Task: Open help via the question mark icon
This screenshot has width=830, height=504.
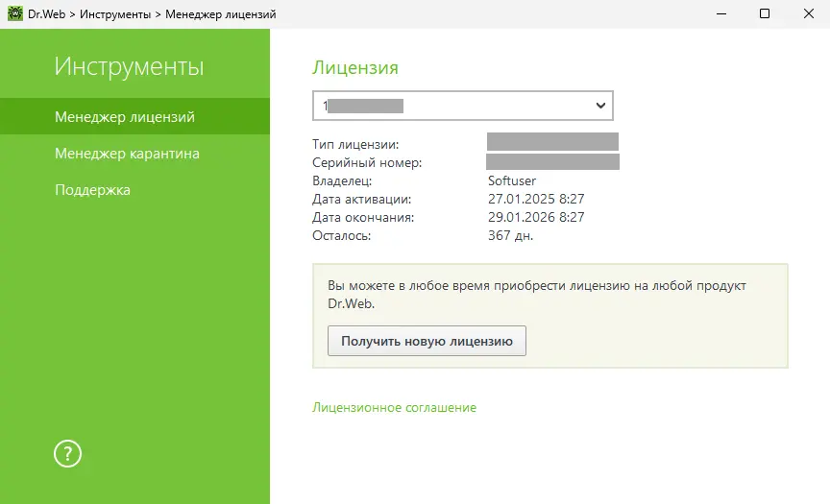Action: pos(68,453)
